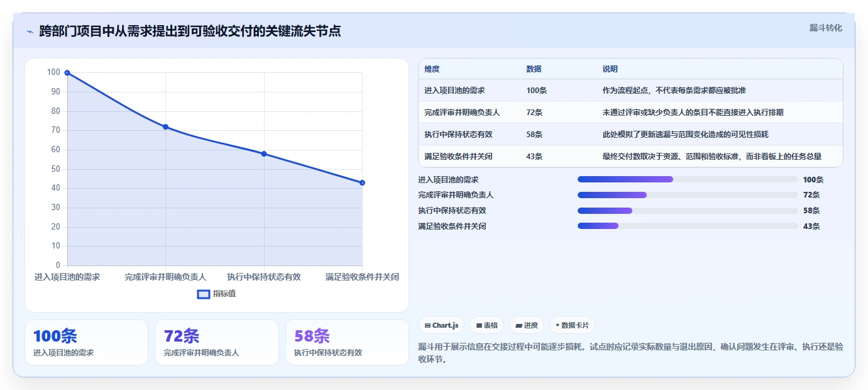Click the 进入项目池的需求 progress bar

(688, 179)
